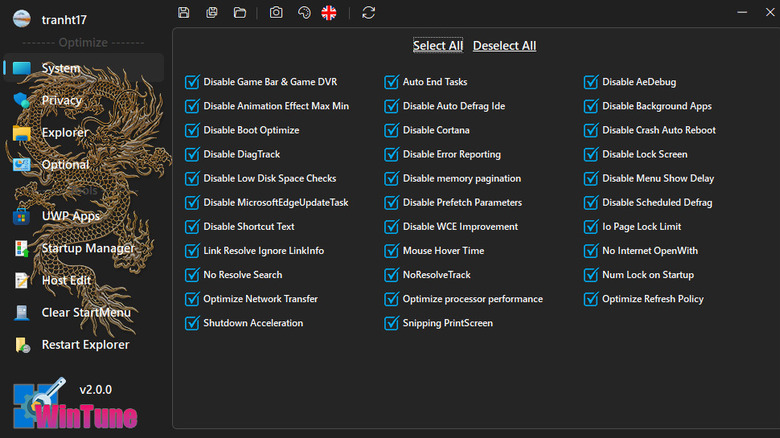
Task: Click the UK flag language icon
Action: click(x=329, y=13)
